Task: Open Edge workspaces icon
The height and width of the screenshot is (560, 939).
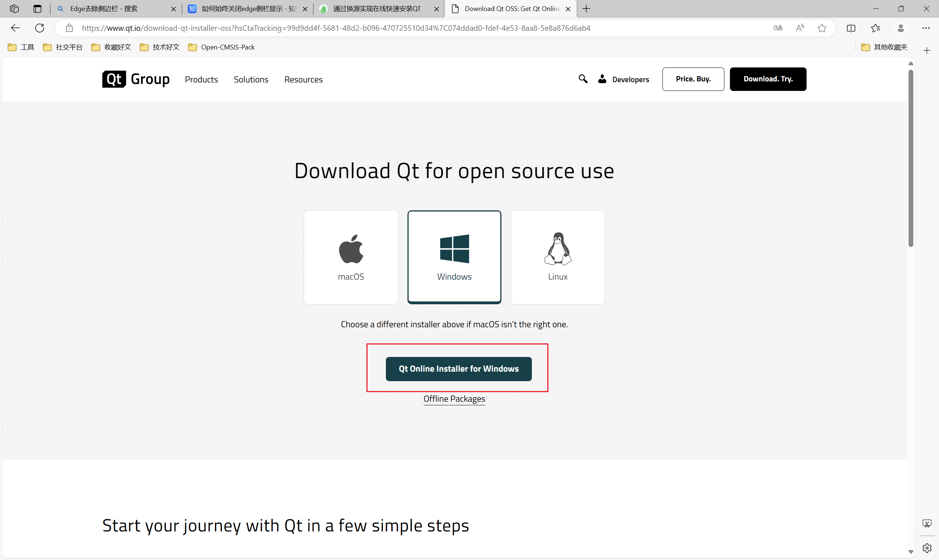Action: (x=14, y=9)
